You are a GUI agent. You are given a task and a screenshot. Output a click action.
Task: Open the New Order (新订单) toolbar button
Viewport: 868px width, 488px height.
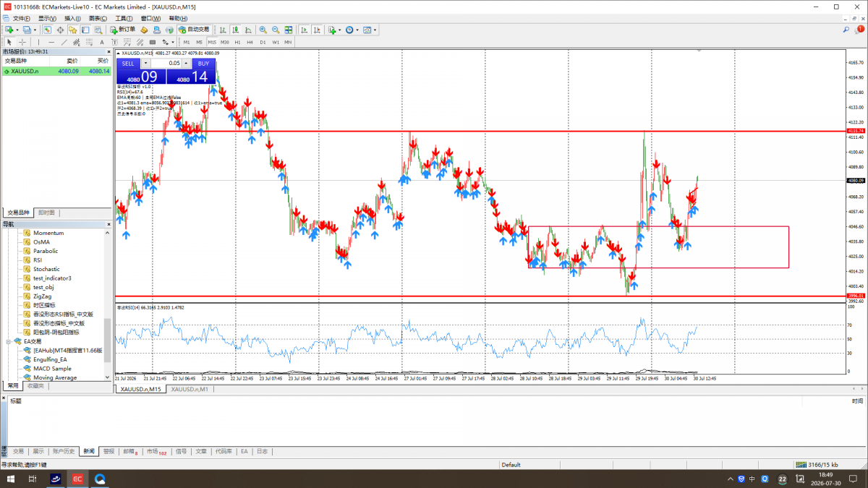click(x=122, y=30)
